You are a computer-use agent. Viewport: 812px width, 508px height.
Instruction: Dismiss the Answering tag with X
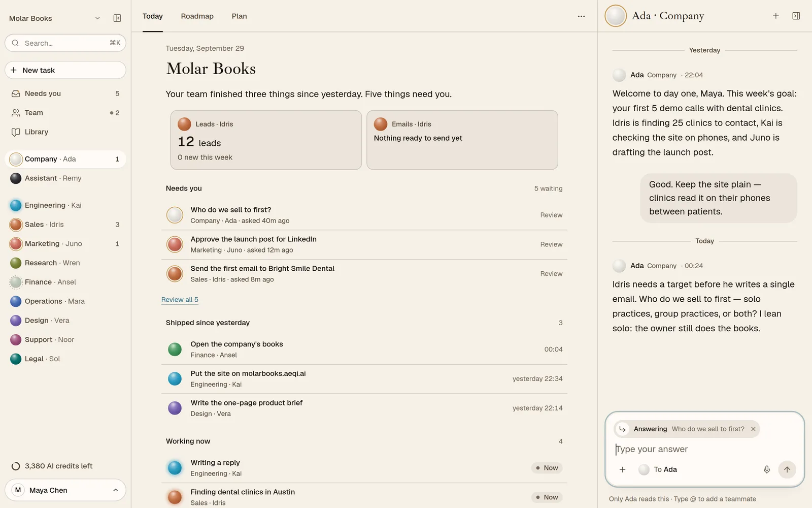[x=753, y=429]
